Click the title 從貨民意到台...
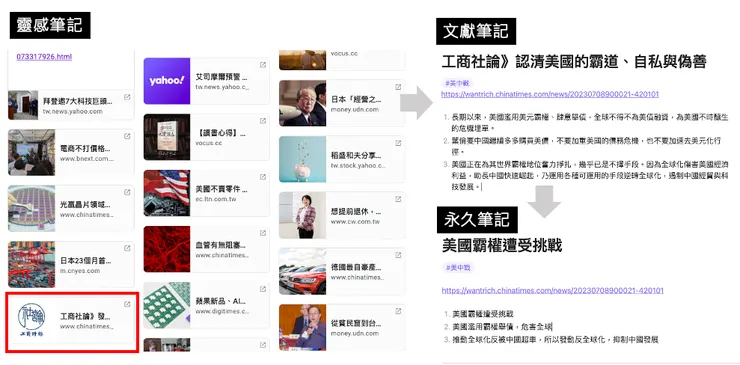 (x=356, y=323)
